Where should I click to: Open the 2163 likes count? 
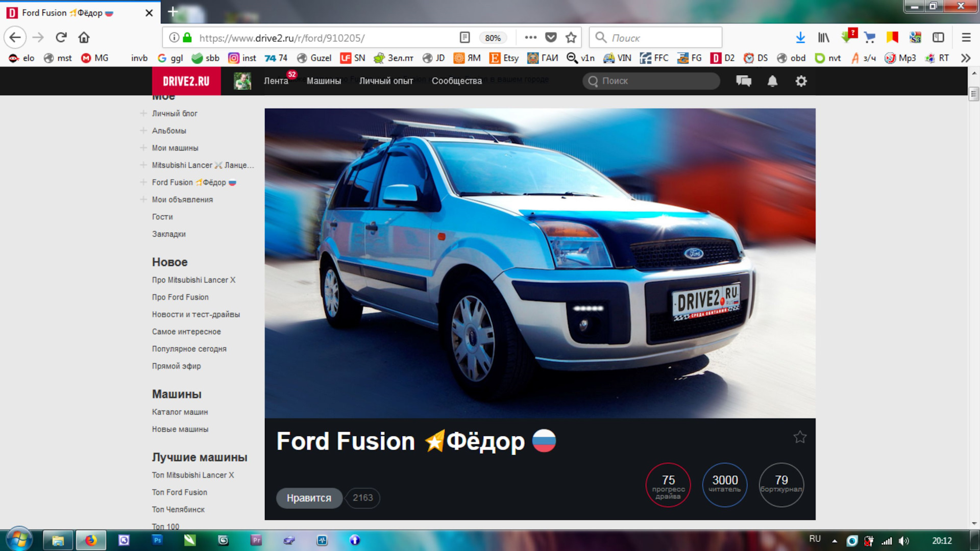(x=362, y=498)
